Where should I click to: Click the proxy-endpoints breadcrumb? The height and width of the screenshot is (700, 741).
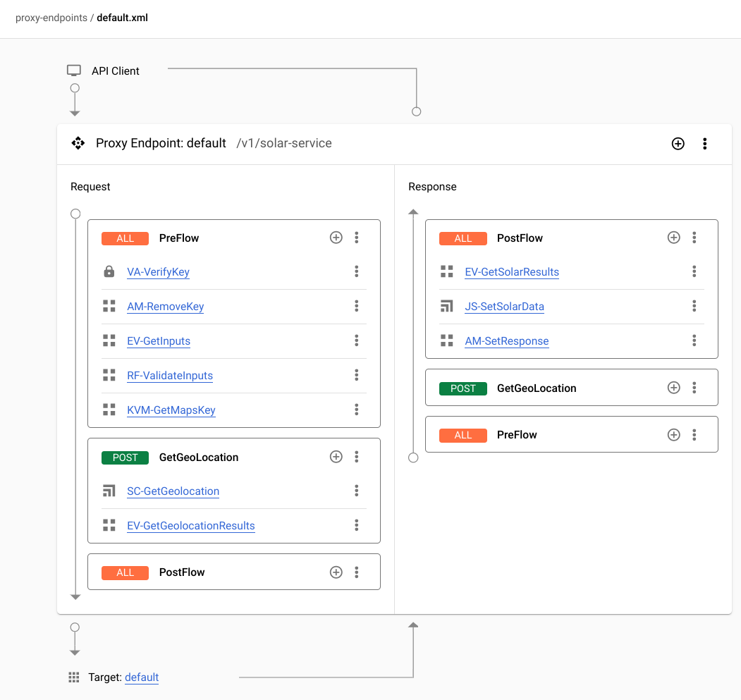(51, 18)
